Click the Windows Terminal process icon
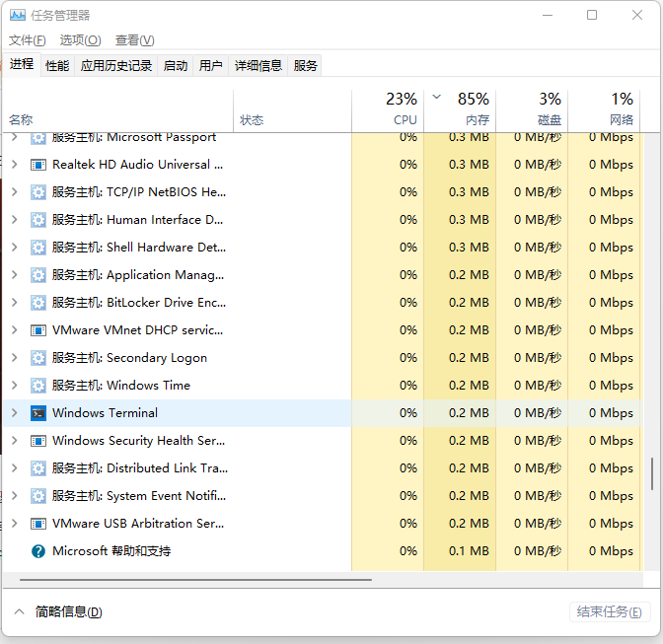Screen dimensions: 663x644 click(x=38, y=413)
